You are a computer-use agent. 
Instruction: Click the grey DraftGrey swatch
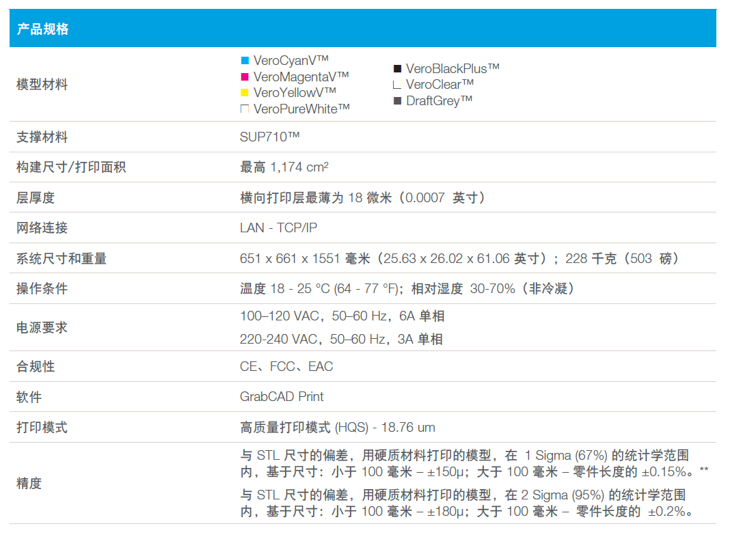[x=397, y=100]
